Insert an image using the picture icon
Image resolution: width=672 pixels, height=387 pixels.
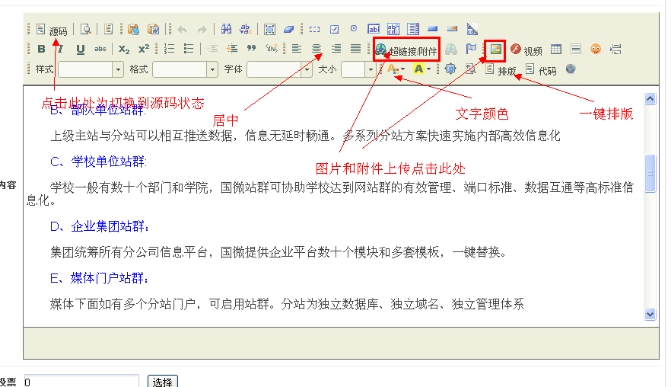(x=495, y=49)
